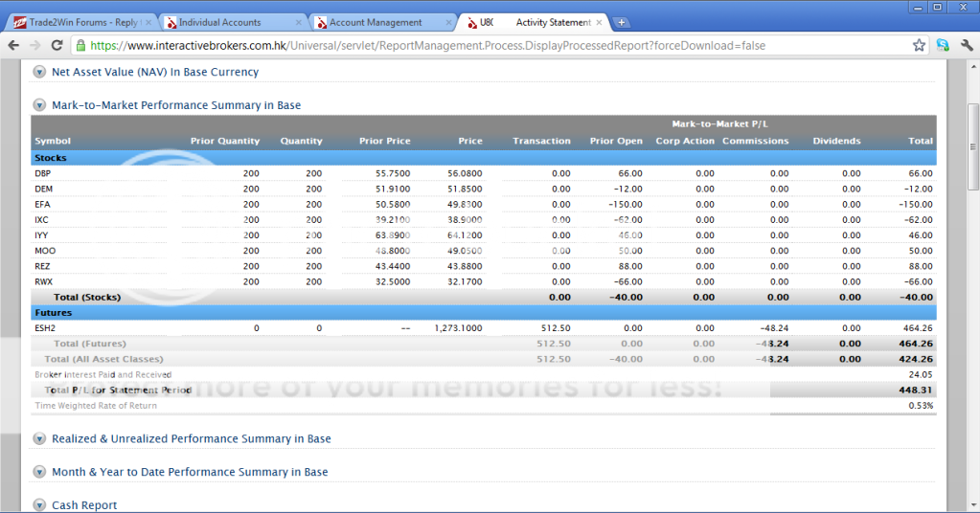980x513 pixels.
Task: Click the ESH2 futures symbol row
Action: [x=47, y=328]
